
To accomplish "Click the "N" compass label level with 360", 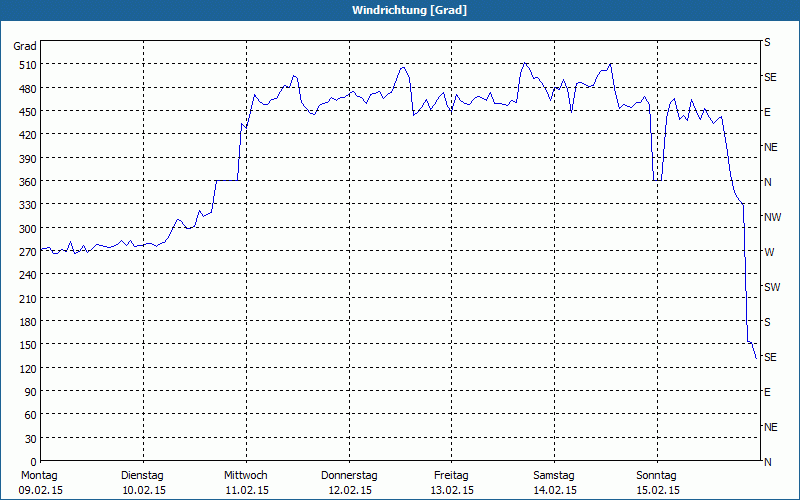I will (767, 182).
